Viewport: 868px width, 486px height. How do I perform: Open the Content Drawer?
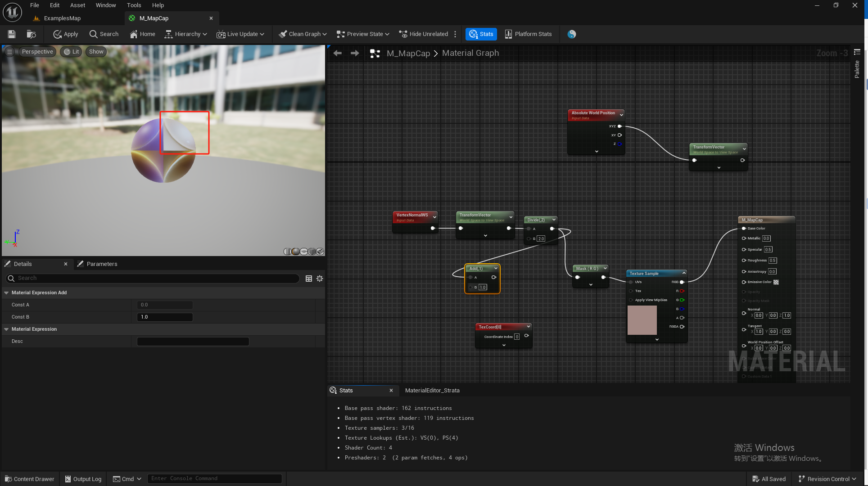pyautogui.click(x=30, y=479)
